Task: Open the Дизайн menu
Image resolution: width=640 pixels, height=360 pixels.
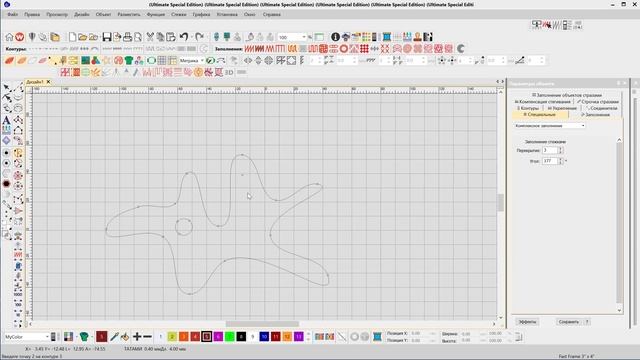Action: (82, 14)
